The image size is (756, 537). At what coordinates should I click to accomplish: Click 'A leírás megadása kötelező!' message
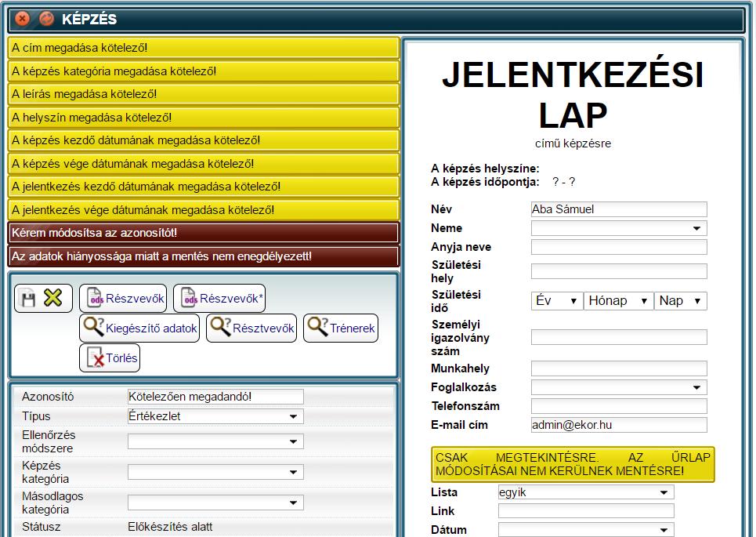click(204, 94)
